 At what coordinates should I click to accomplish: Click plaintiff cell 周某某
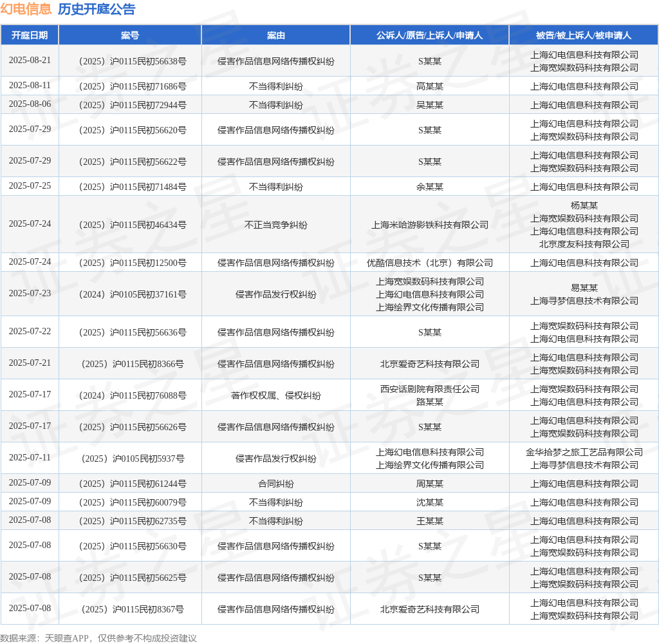[429, 484]
